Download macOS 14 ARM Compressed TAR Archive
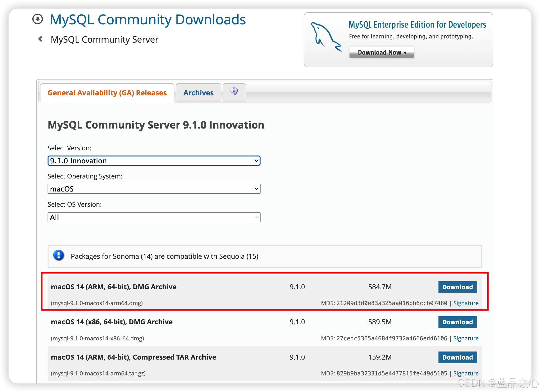 [x=457, y=357]
